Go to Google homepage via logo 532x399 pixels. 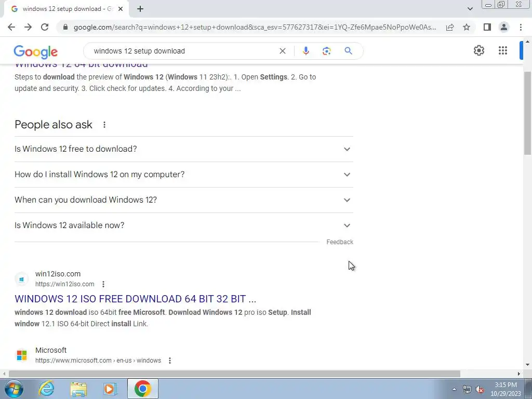[36, 51]
